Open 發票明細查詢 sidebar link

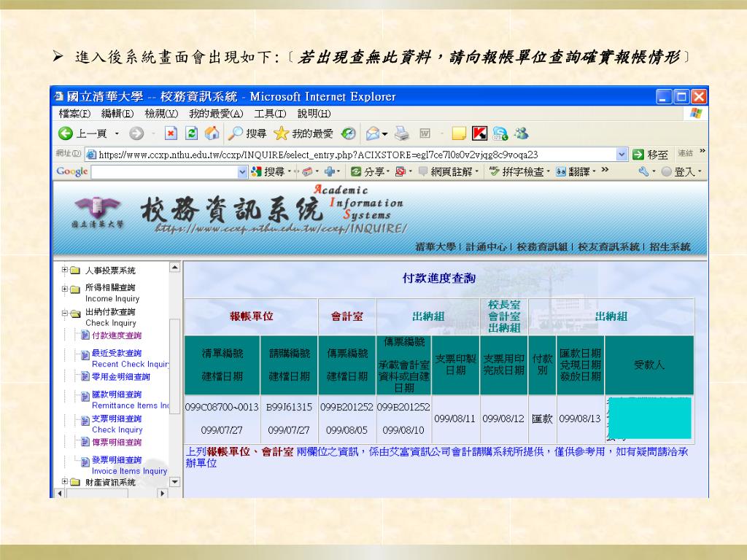[117, 460]
